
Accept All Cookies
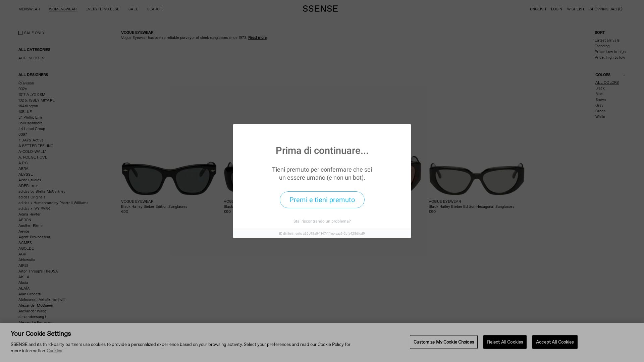coord(555,342)
